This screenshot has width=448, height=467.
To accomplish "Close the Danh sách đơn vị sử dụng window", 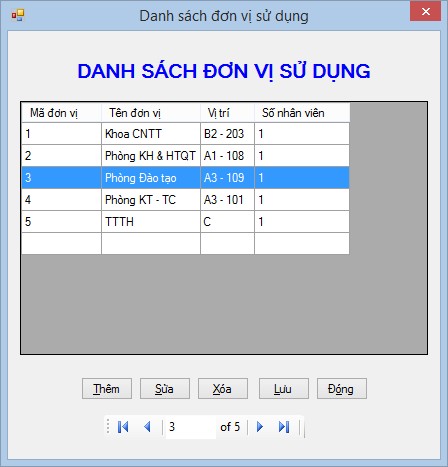I will tap(425, 11).
